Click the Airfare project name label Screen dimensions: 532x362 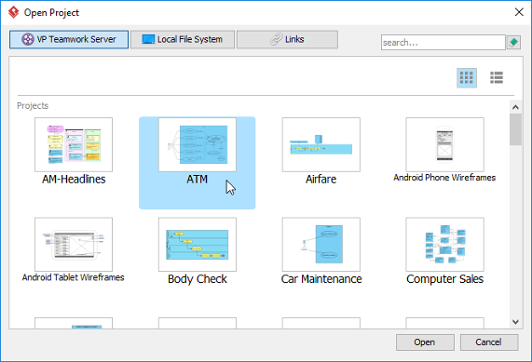[x=321, y=179]
